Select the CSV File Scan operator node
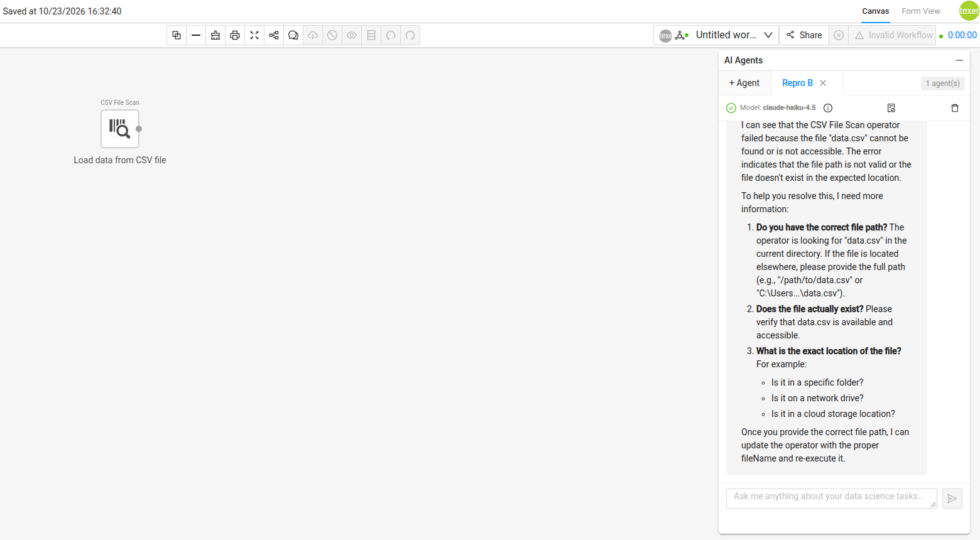The width and height of the screenshot is (980, 540). 119,129
